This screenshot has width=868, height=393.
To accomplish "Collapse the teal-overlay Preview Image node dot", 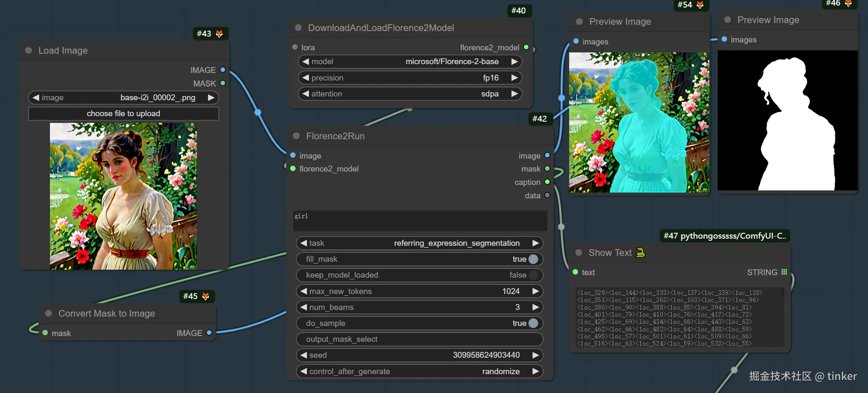I will coord(579,21).
